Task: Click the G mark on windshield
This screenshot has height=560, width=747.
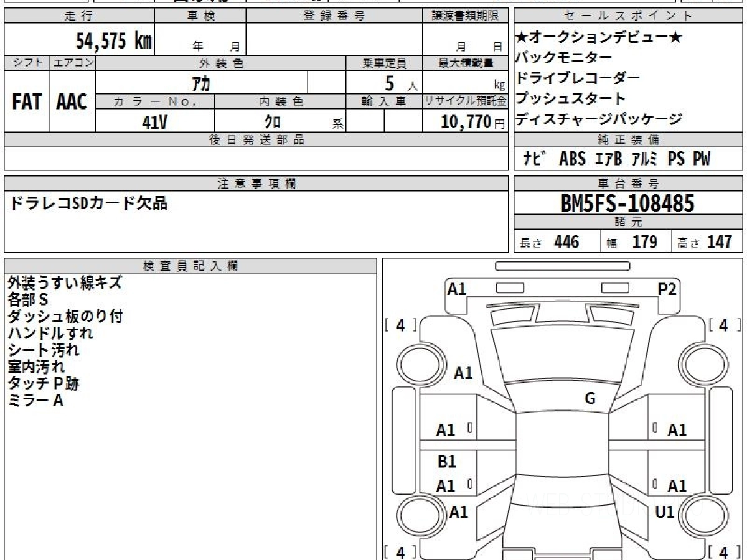Action: [x=590, y=399]
